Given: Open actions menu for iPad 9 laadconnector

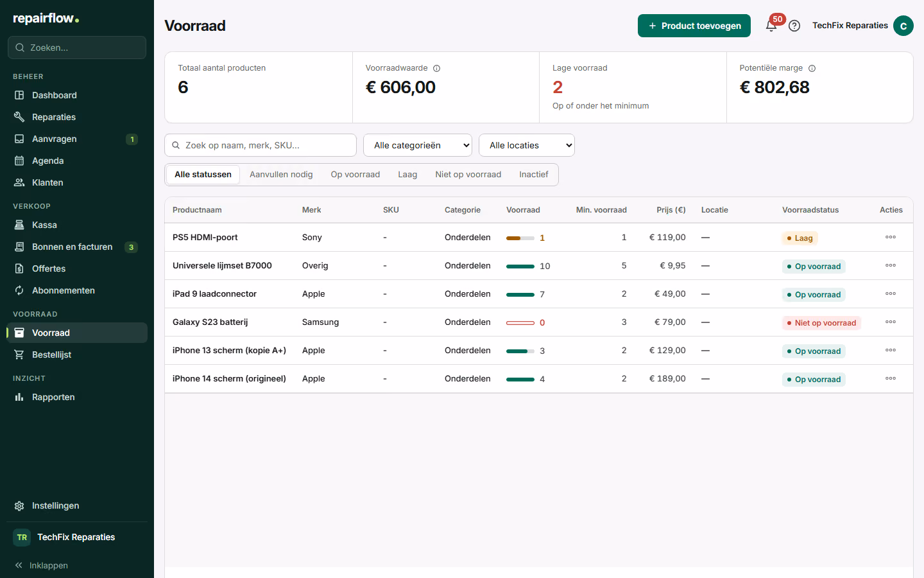Looking at the screenshot, I should pyautogui.click(x=891, y=294).
